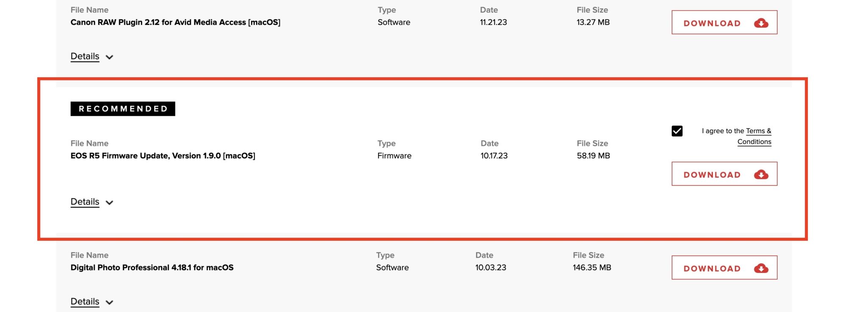
Task: Show Details under Digital Photo Professional 4.18.1
Action: coord(85,301)
